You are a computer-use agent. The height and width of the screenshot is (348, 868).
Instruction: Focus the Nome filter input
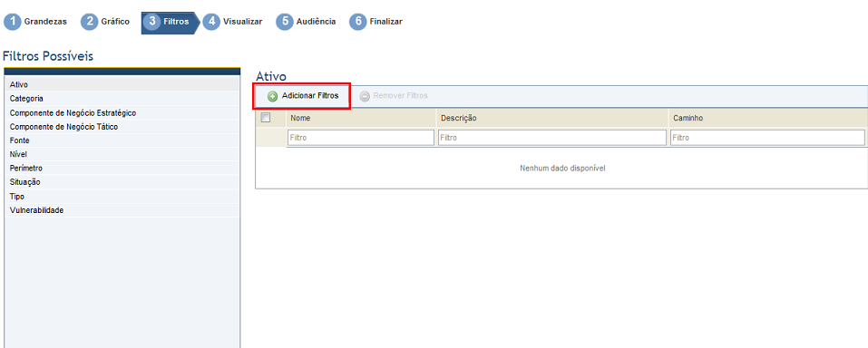(361, 138)
